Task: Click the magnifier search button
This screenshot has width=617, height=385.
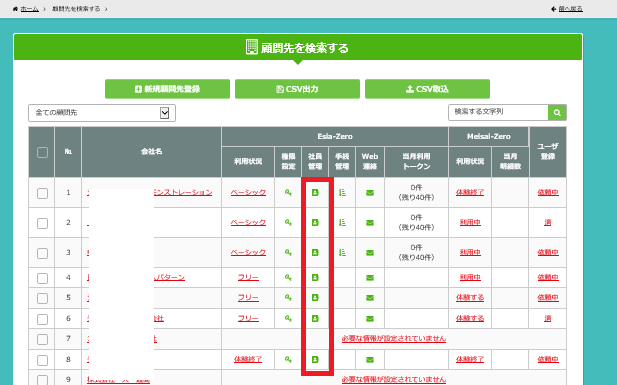Action: pyautogui.click(x=557, y=113)
